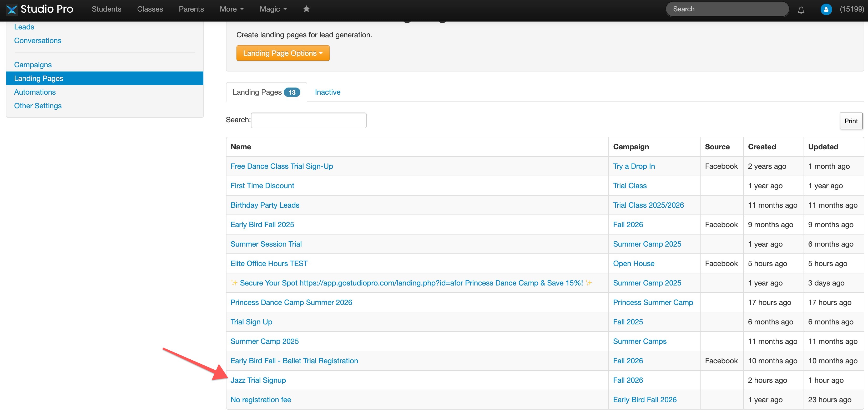This screenshot has width=868, height=418.
Task: Open Elite Office Hours TEST page
Action: 269,264
